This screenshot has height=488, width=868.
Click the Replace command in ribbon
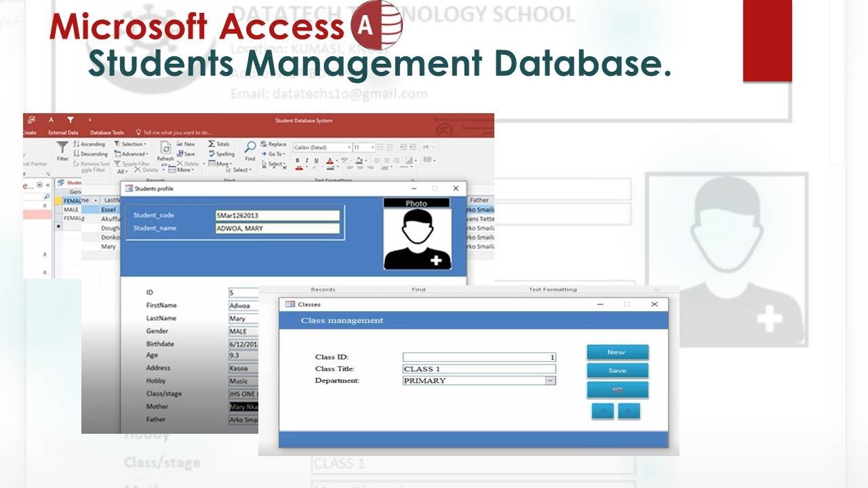pos(273,144)
